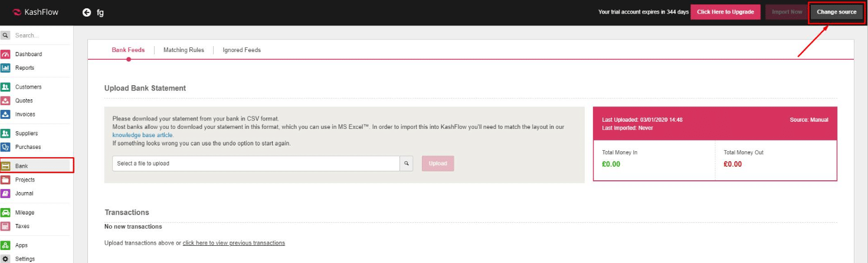Viewport: 868px width, 263px height.
Task: Open Reports menu label
Action: (x=25, y=68)
